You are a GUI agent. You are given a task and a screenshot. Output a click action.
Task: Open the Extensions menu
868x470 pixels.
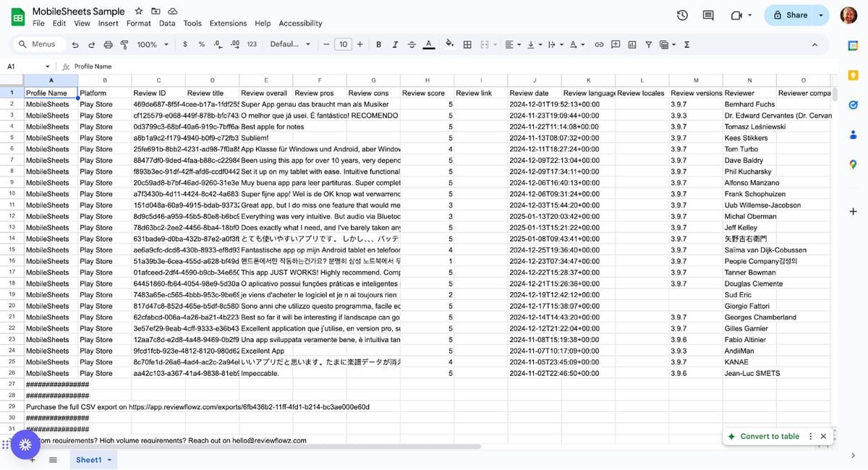[x=228, y=23]
